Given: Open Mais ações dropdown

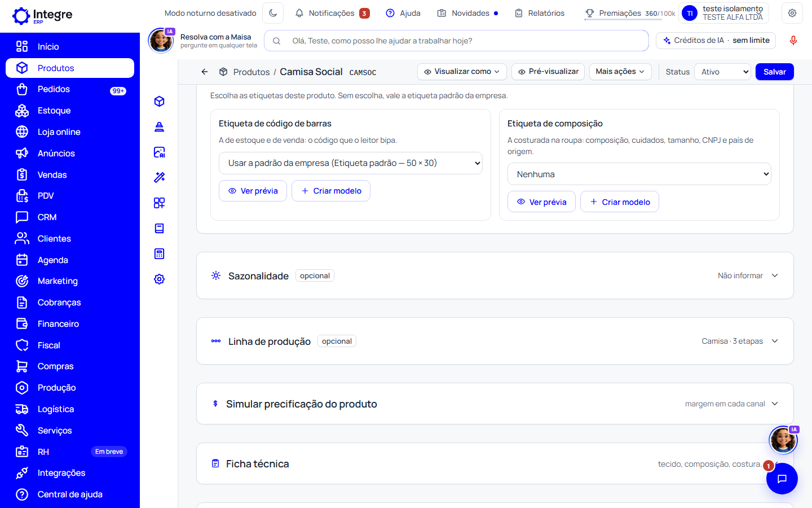Looking at the screenshot, I should coord(620,72).
